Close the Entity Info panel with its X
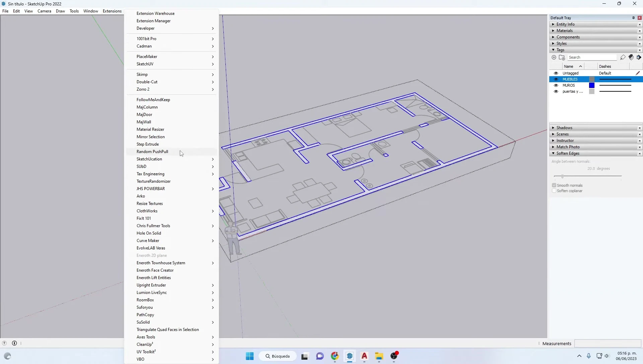Screen dimensions: 643x364 (639, 24)
